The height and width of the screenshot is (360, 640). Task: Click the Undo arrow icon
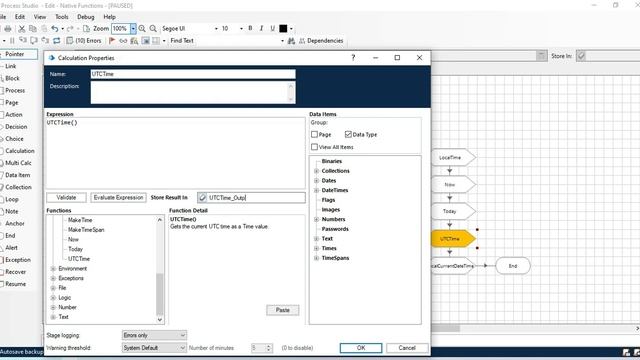pyautogui.click(x=55, y=29)
